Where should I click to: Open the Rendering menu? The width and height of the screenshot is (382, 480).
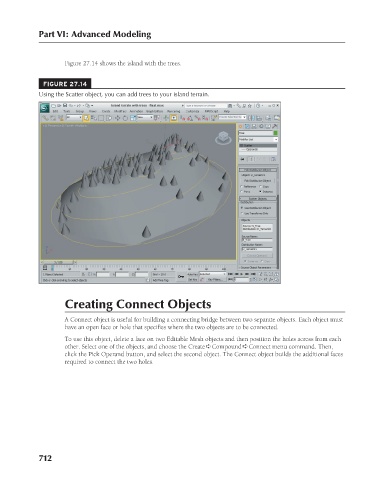(x=174, y=111)
